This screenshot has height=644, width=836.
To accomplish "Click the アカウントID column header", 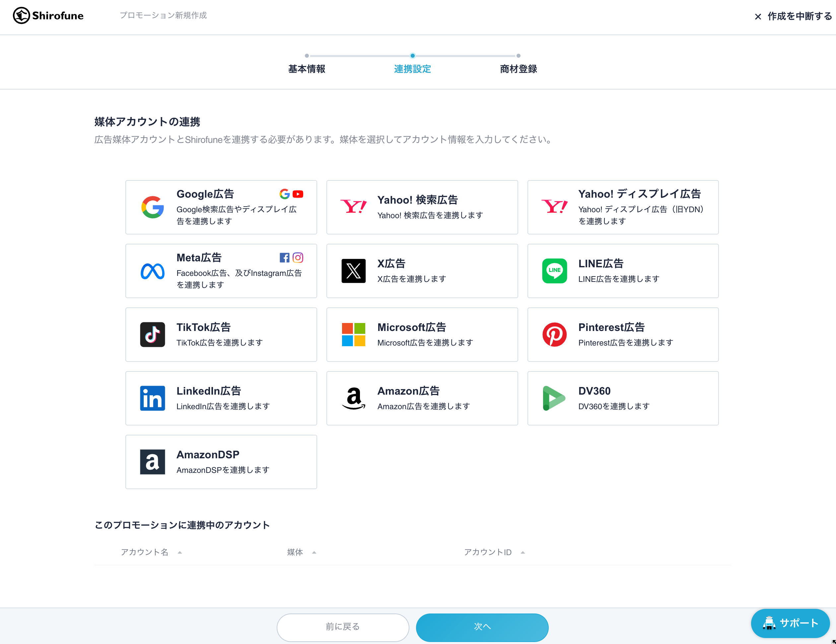I will (488, 552).
